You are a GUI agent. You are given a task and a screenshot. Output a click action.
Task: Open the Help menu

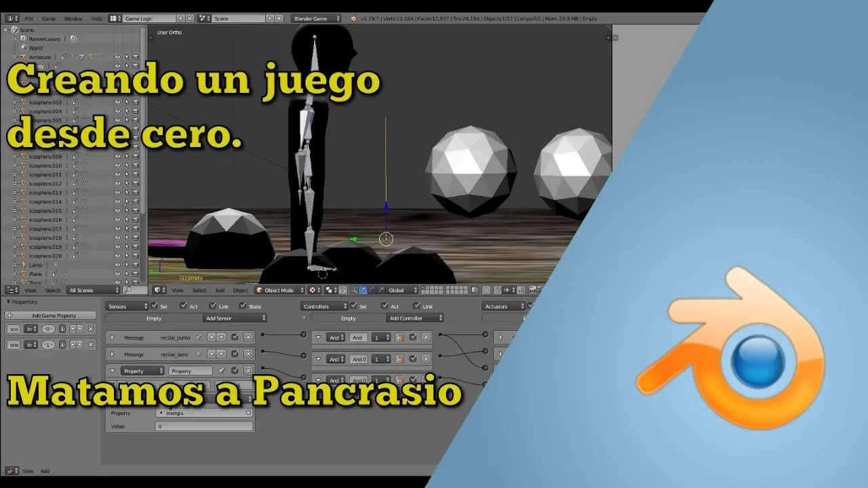pyautogui.click(x=97, y=18)
